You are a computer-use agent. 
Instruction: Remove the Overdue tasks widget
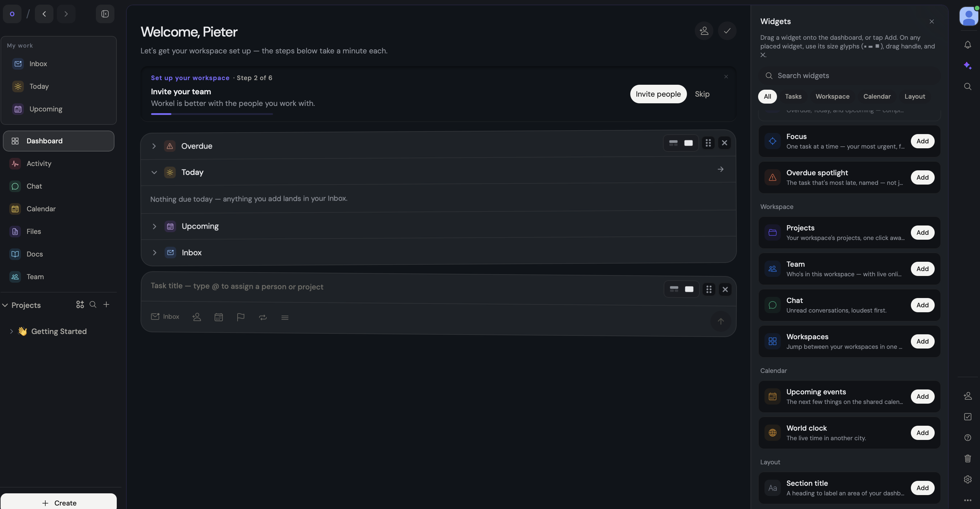click(x=724, y=143)
